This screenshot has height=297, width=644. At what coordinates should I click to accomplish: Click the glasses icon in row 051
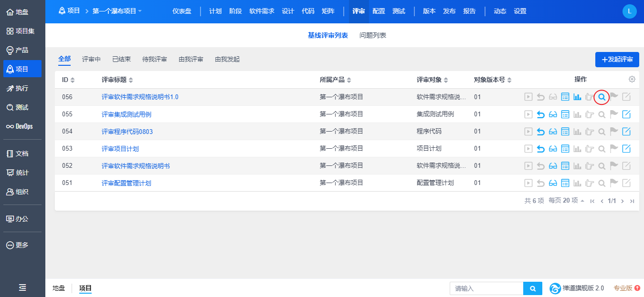click(553, 183)
